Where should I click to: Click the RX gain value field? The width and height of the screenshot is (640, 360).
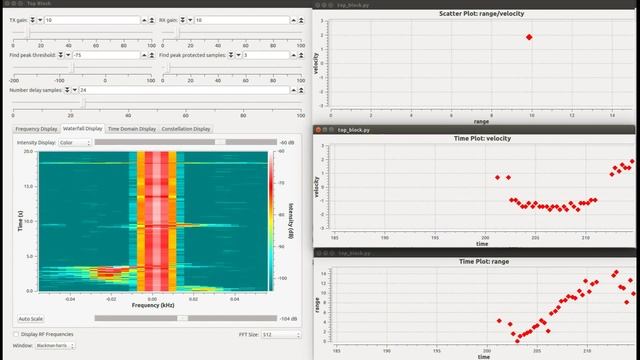[x=242, y=20]
